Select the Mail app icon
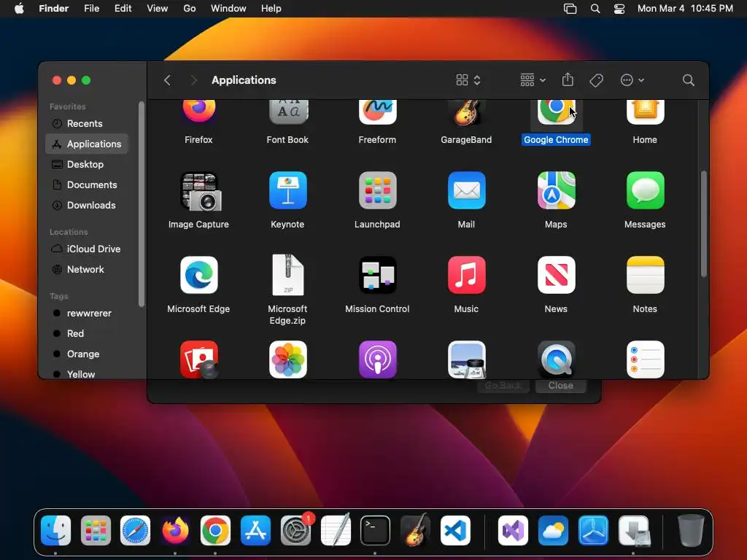The width and height of the screenshot is (747, 560). (466, 190)
